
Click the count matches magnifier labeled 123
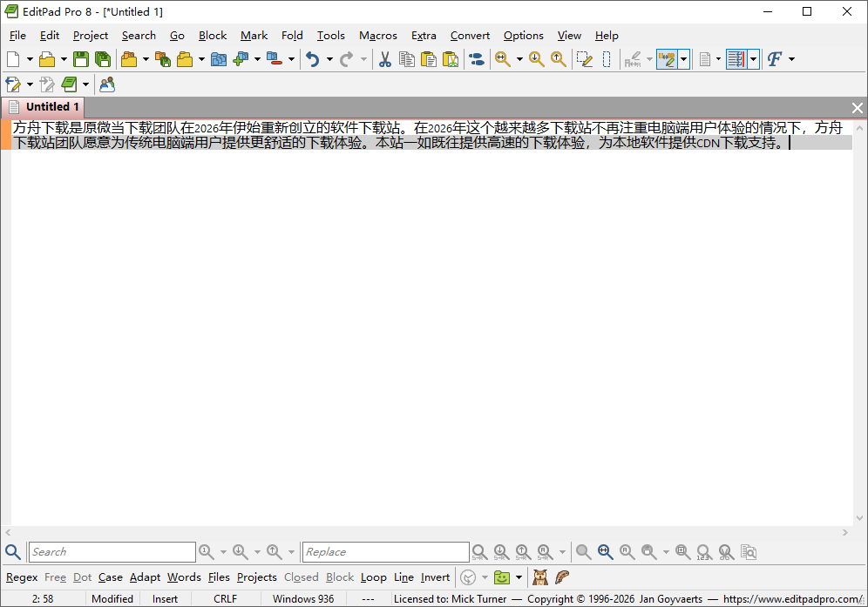pyautogui.click(x=703, y=551)
